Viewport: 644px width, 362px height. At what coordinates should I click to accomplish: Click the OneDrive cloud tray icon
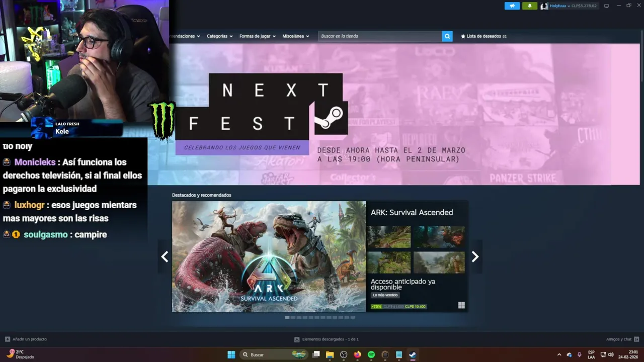click(x=569, y=354)
